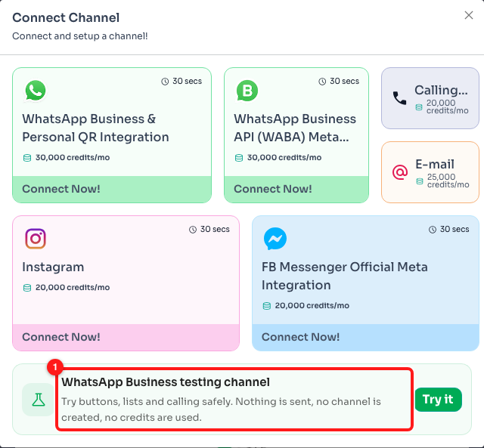Image resolution: width=484 pixels, height=448 pixels.
Task: Click clock icon on FB Messenger card
Action: [433, 230]
